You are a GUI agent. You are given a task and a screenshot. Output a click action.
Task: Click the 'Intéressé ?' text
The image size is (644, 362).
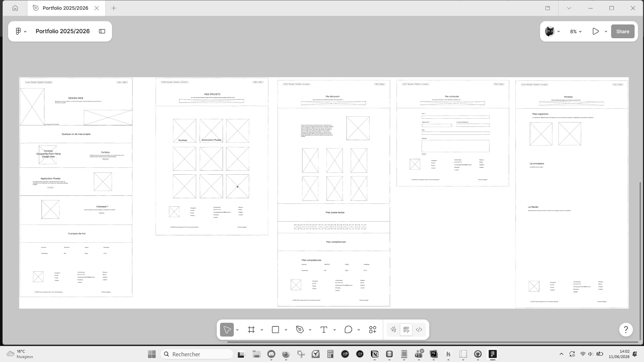102,207
